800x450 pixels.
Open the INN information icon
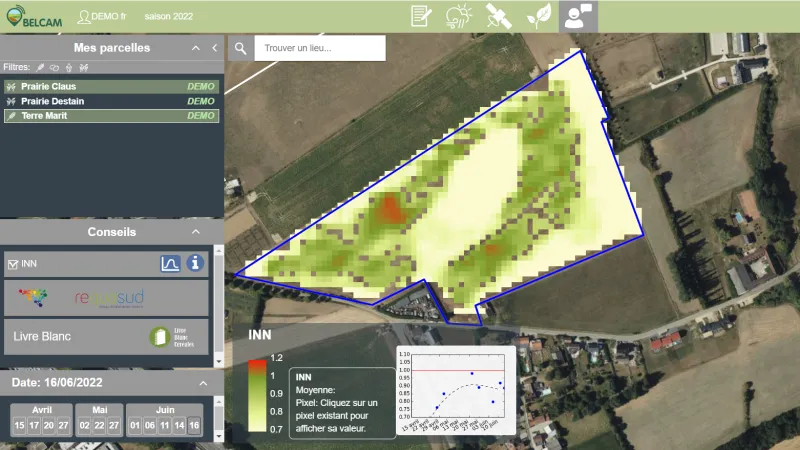pos(196,264)
